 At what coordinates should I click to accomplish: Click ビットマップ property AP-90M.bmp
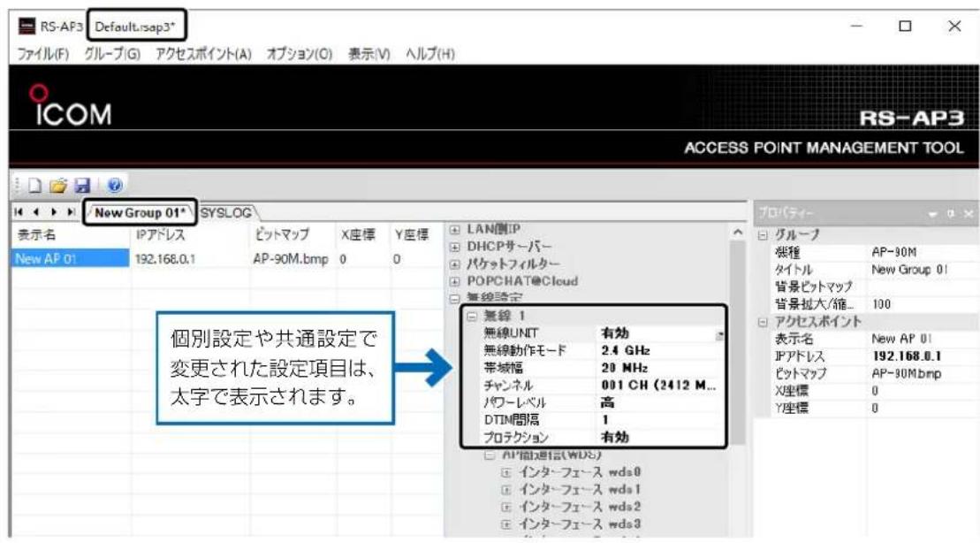[907, 373]
